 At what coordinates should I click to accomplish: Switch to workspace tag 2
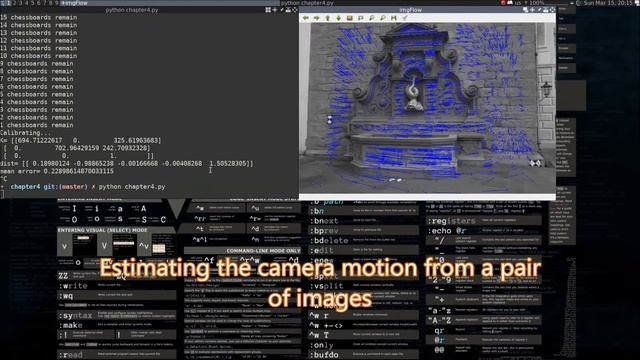(x=15, y=3)
